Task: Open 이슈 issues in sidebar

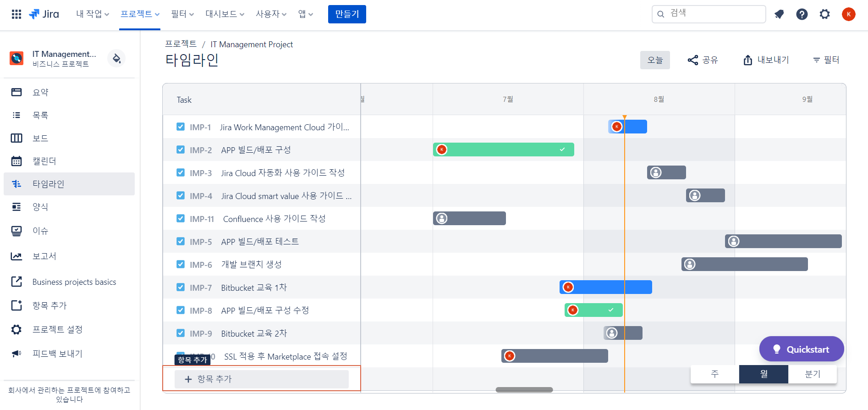Action: click(x=69, y=231)
